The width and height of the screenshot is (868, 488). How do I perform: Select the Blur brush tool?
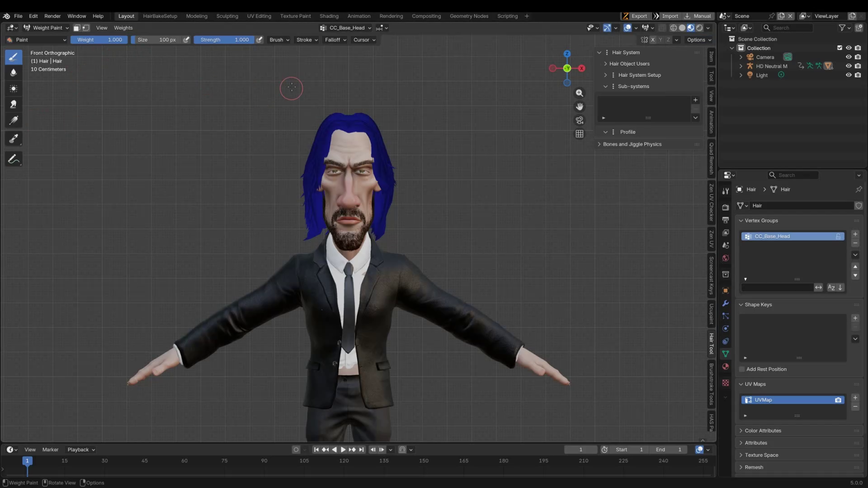[14, 72]
